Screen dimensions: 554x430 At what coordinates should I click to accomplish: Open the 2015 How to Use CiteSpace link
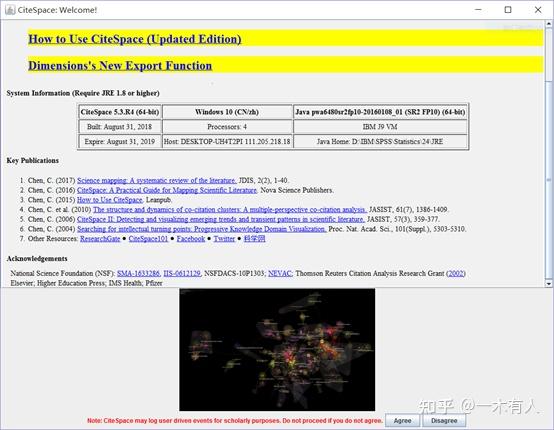click(110, 200)
